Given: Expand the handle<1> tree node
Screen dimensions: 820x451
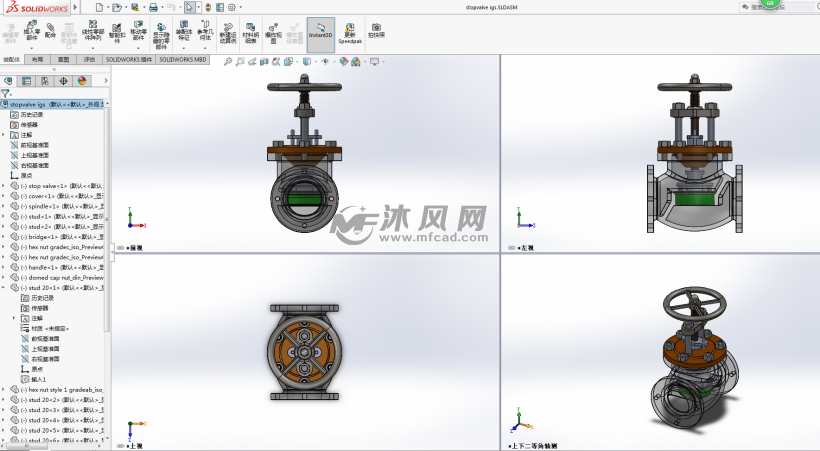Looking at the screenshot, I should (x=4, y=267).
